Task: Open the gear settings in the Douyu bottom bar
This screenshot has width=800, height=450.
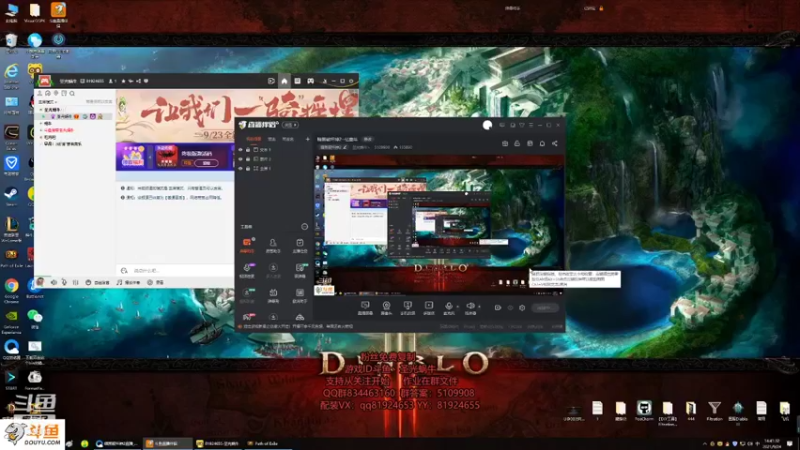Action: (x=522, y=308)
